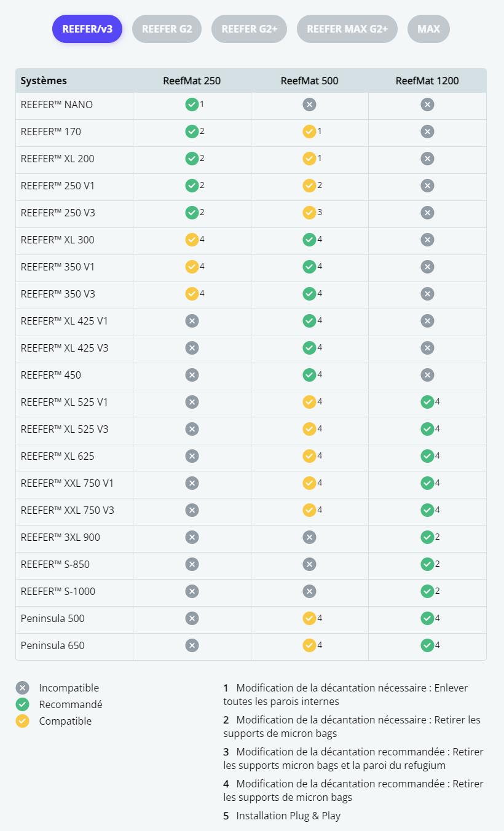Click yellow check for REEFER 170 ReefMat 500

click(309, 132)
